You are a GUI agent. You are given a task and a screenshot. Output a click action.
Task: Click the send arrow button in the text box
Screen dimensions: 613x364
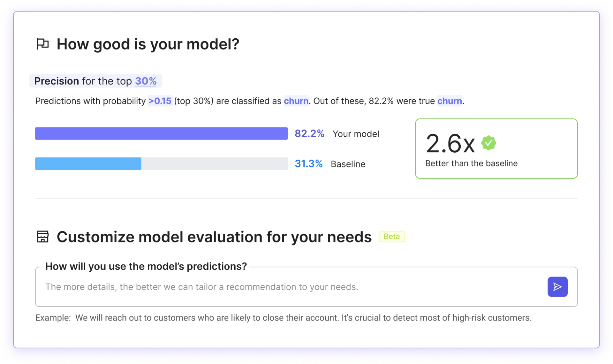pos(557,286)
